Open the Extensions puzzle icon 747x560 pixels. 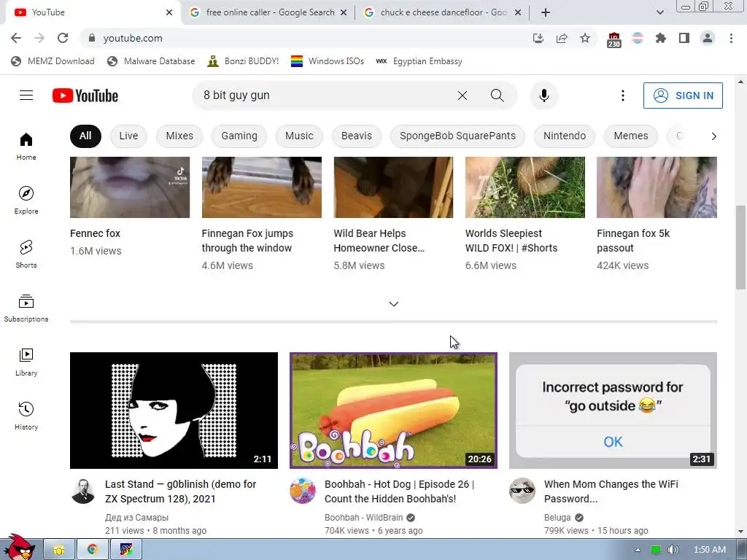coord(660,38)
